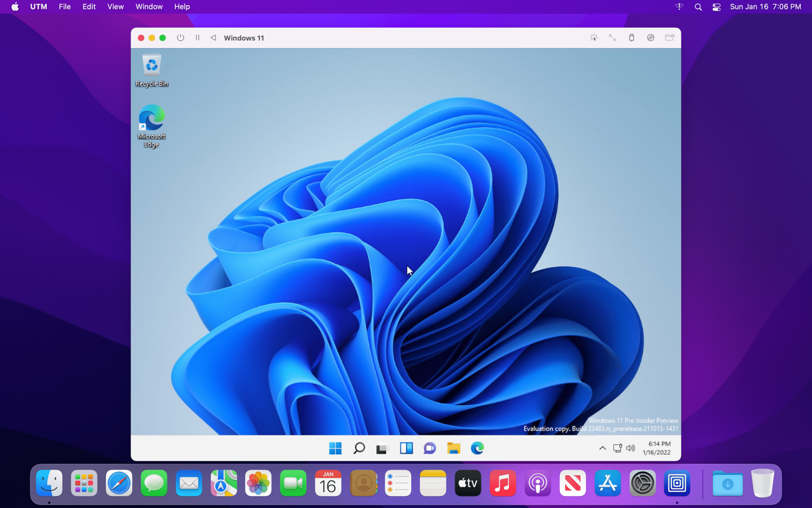Open FaceTime from the Dock

(293, 483)
